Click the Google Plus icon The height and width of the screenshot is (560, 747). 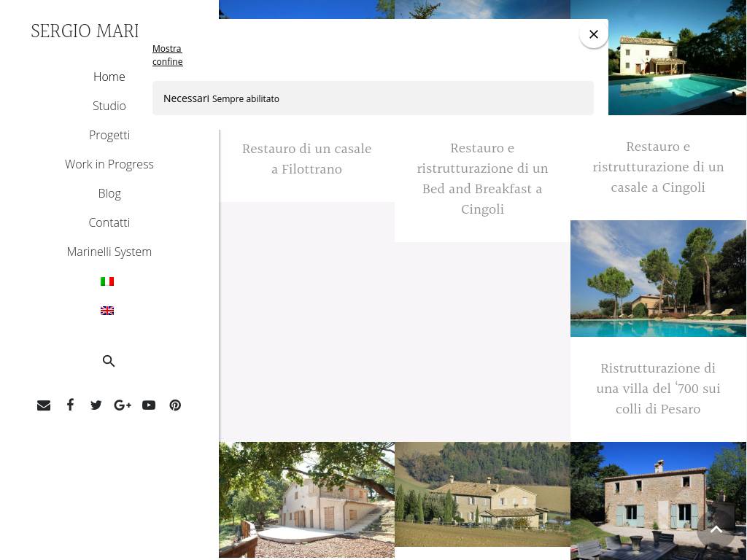[123, 405]
